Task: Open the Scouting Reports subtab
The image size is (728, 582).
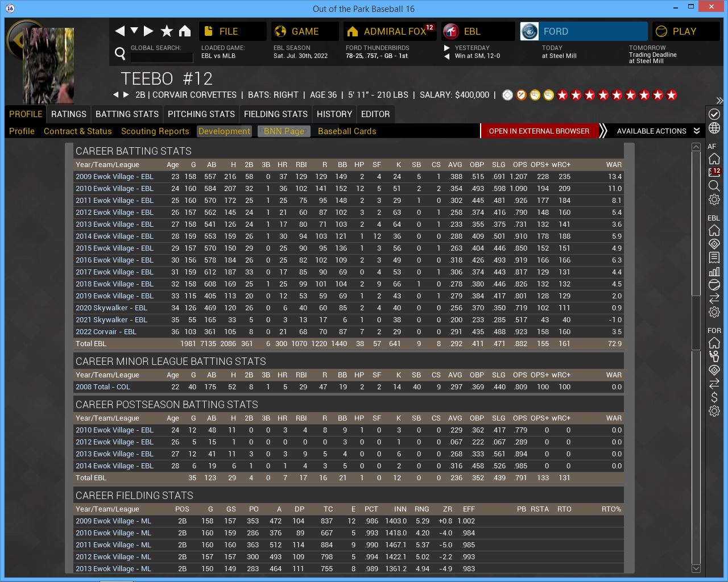Action: click(155, 131)
